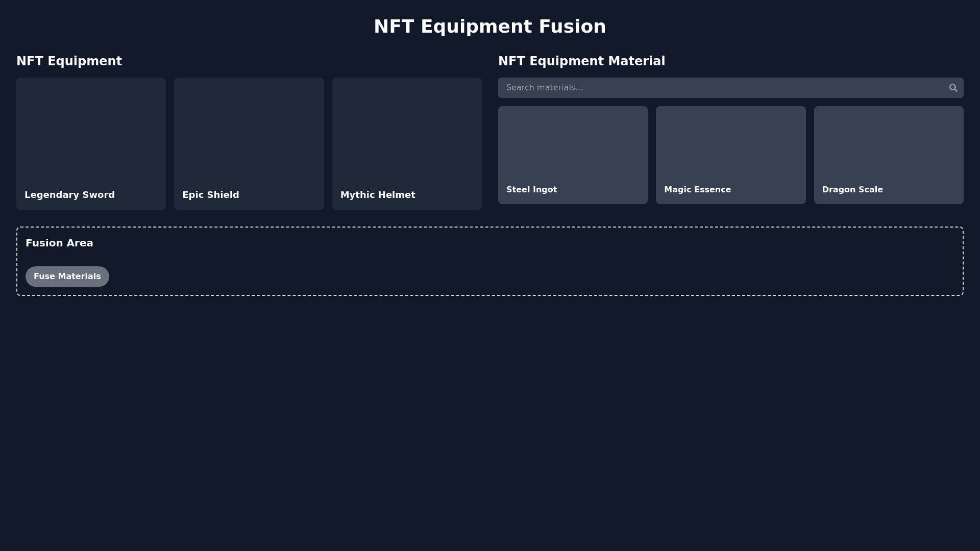Screen dimensions: 980x551
Task: Click the search magnifier icon
Action: 953,88
